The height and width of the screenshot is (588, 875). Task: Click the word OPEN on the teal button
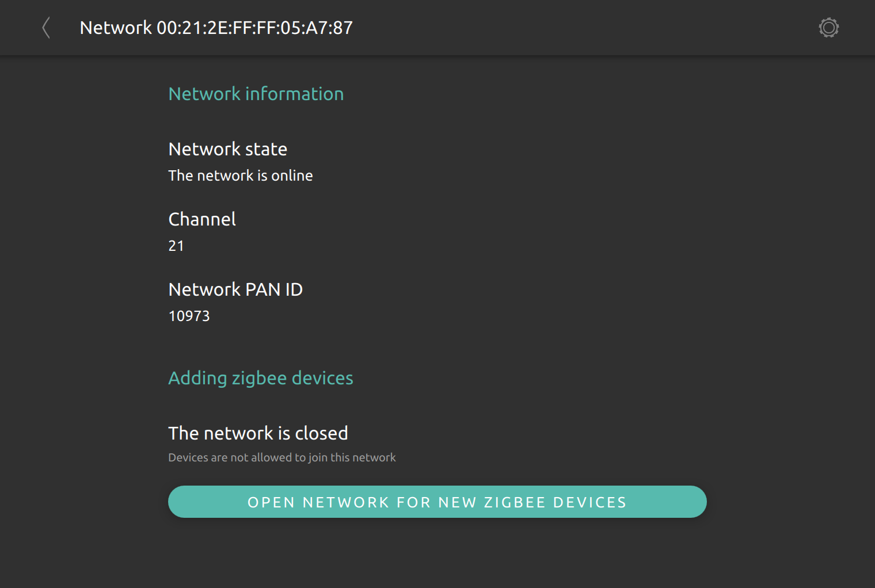coord(271,502)
